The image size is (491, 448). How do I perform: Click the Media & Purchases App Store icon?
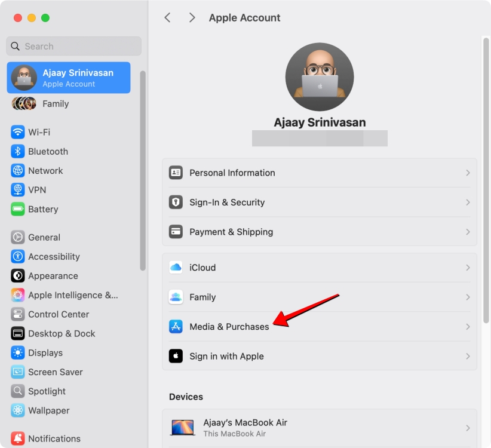(x=176, y=327)
